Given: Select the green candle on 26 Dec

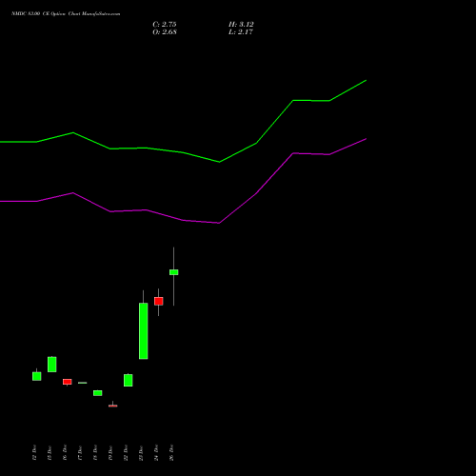Looking at the screenshot, I should pos(174,272).
